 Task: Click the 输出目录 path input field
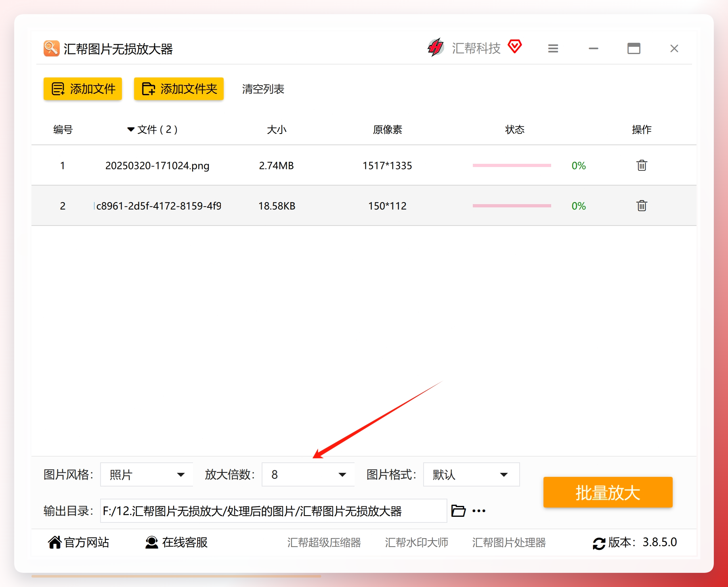point(273,511)
